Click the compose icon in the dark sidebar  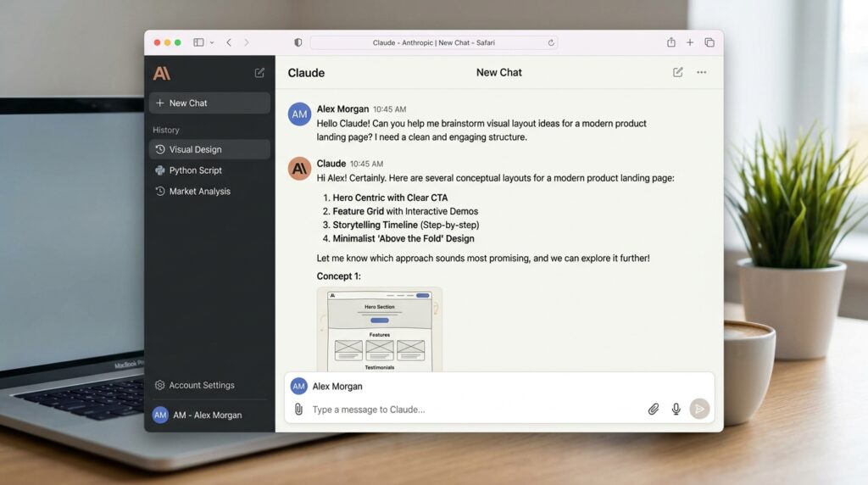point(259,73)
